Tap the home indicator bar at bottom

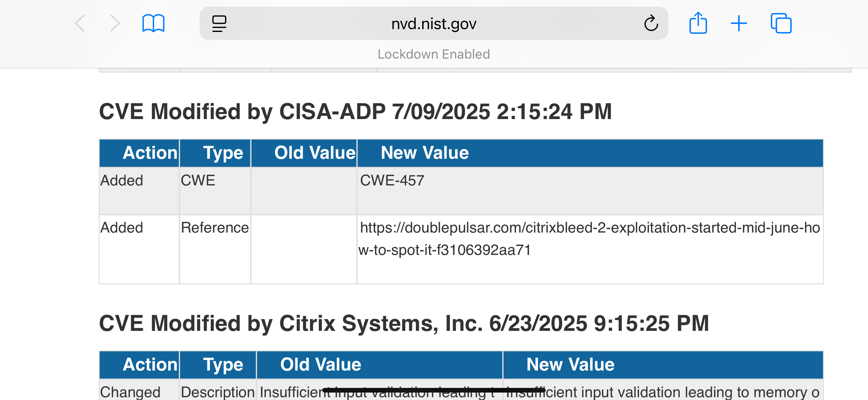[x=433, y=390]
